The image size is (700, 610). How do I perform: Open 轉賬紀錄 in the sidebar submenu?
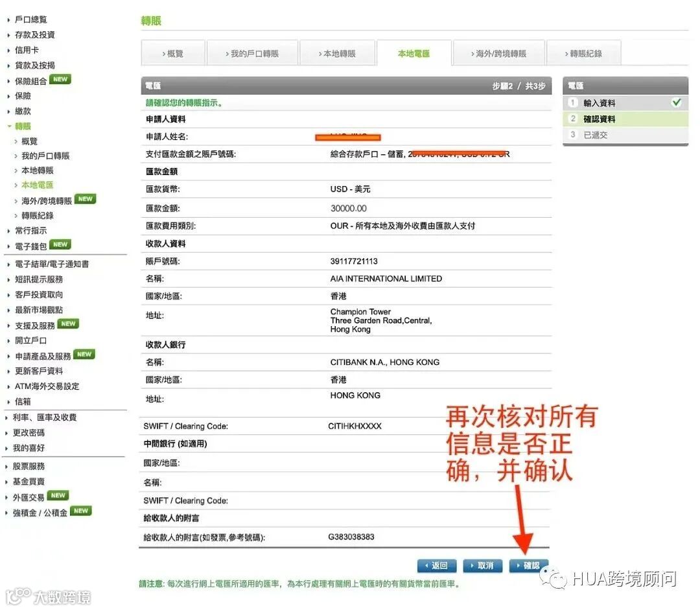click(37, 216)
